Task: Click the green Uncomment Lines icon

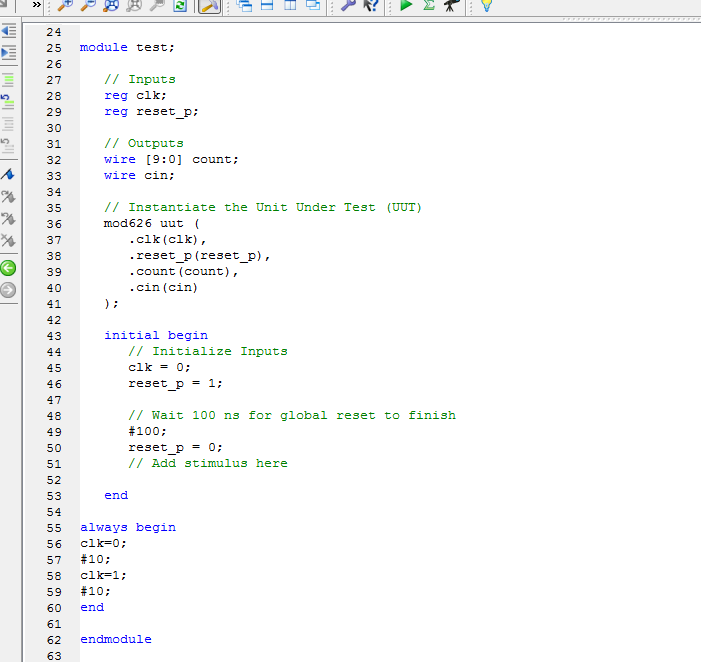Action: click(8, 102)
